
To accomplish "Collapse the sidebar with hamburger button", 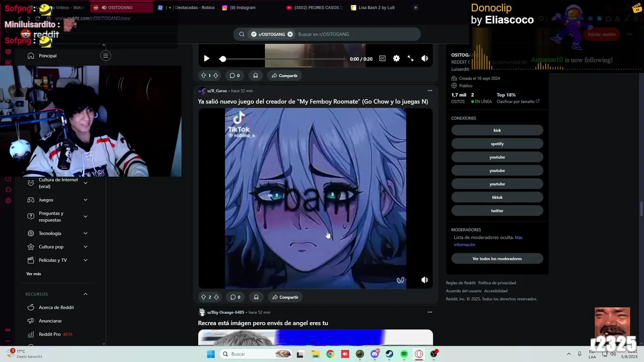I will click(106, 56).
